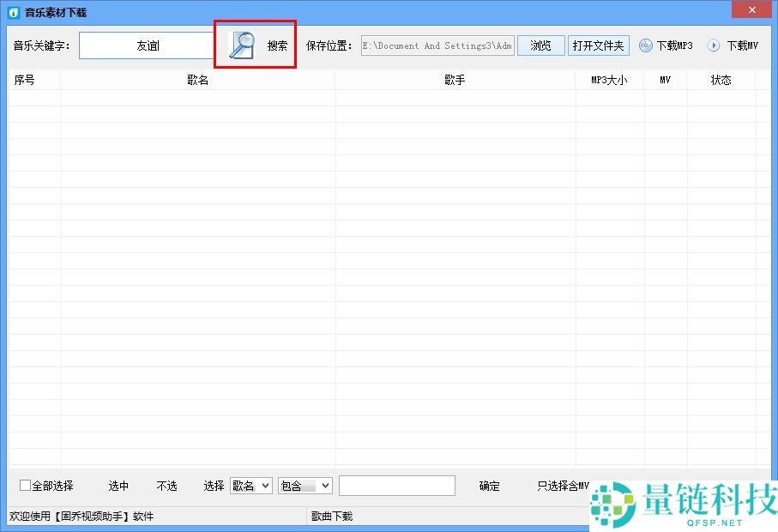Sort by the 歌名 column header
The image size is (778, 532).
pyautogui.click(x=197, y=80)
